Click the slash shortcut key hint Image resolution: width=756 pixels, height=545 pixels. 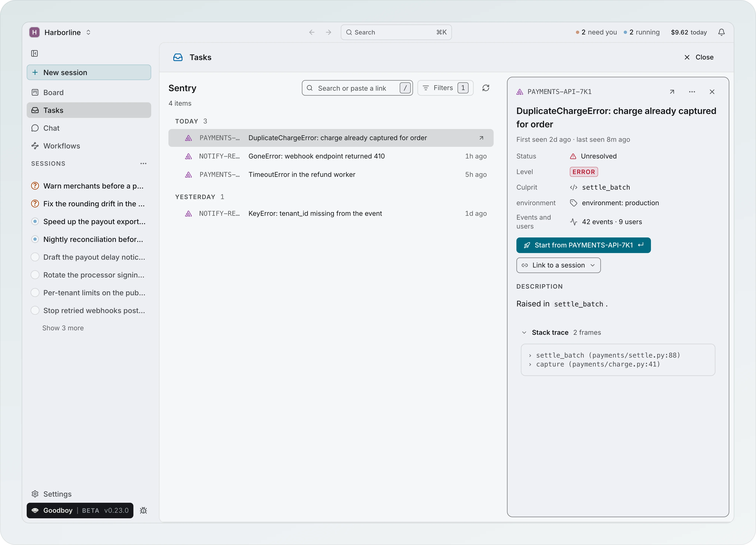tap(405, 88)
